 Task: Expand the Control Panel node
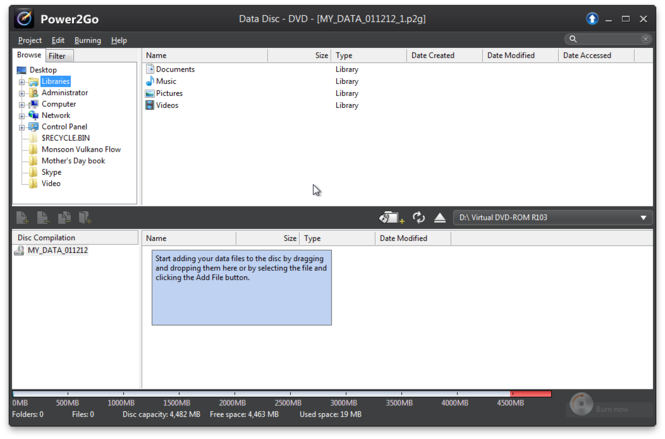(22, 127)
